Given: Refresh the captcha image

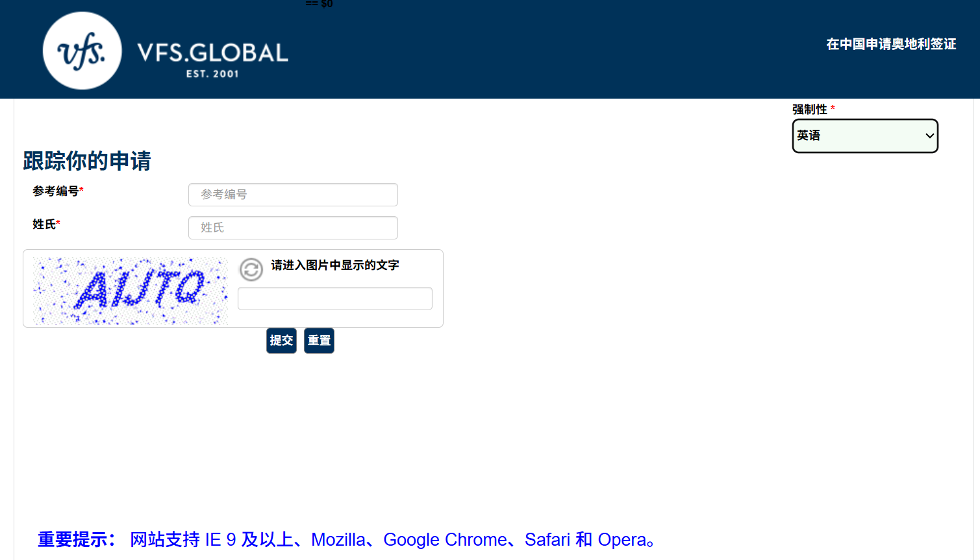Looking at the screenshot, I should 251,269.
